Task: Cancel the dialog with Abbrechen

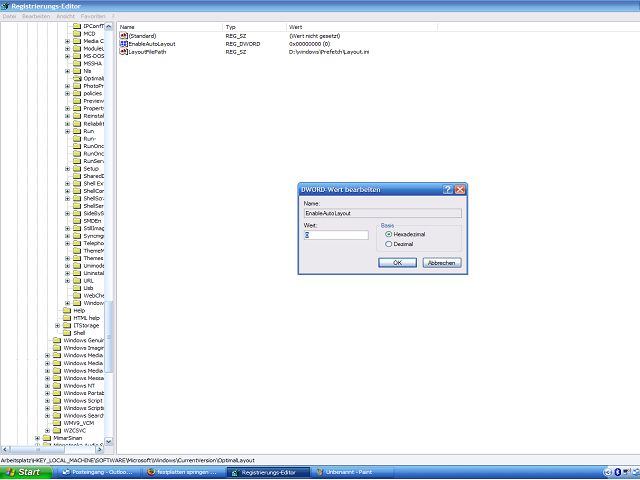Action: pyautogui.click(x=442, y=263)
